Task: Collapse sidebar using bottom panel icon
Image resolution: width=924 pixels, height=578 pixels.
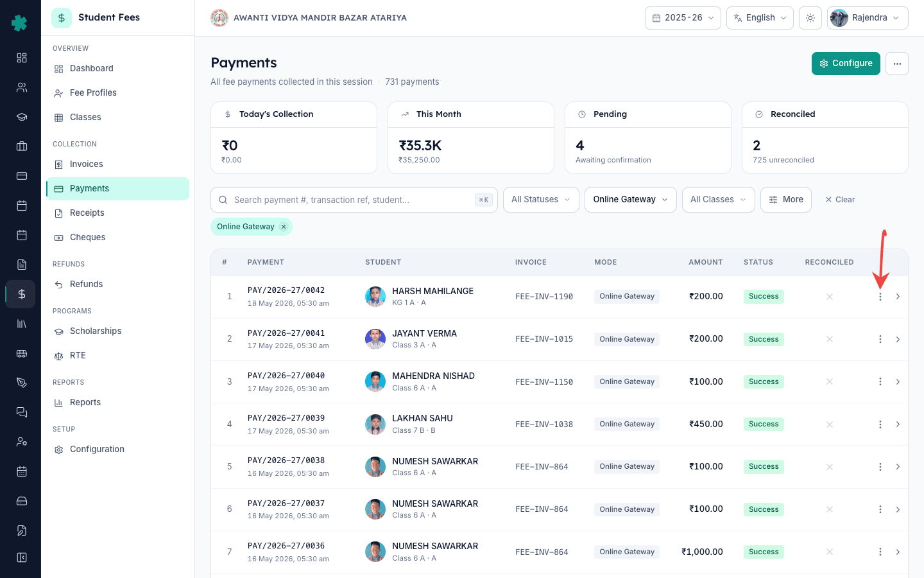Action: [x=21, y=557]
